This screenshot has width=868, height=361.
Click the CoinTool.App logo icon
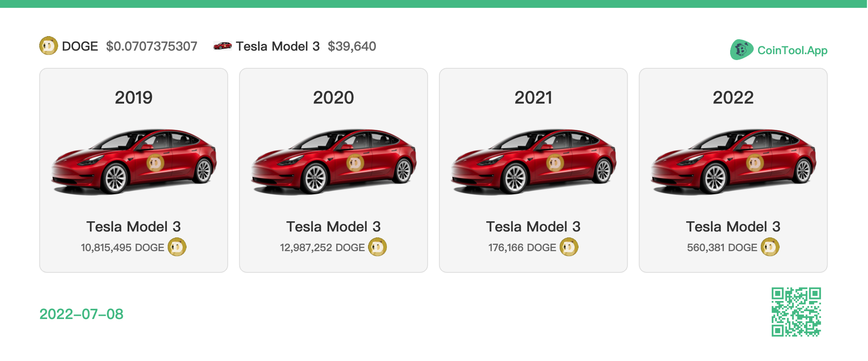click(742, 50)
